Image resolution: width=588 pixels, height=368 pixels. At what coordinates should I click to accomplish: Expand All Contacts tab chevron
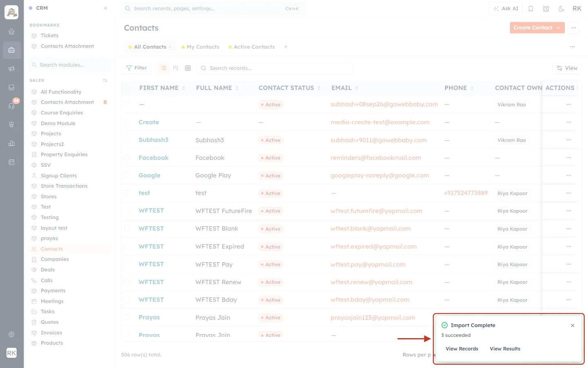(x=170, y=47)
